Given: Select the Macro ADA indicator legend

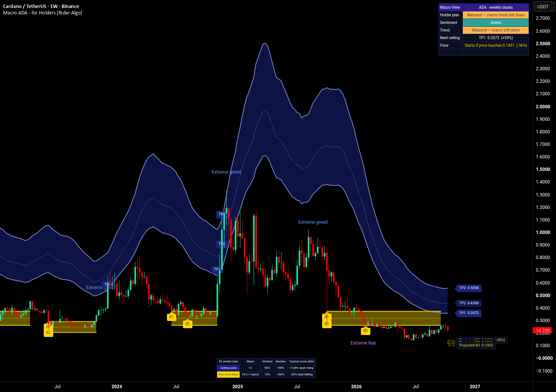Looking at the screenshot, I should (x=43, y=13).
